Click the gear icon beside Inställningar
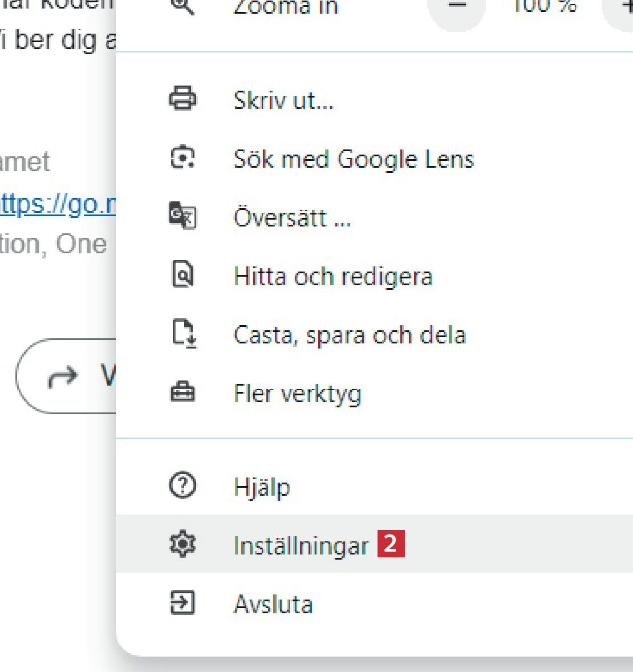633x672 pixels. coord(183,545)
